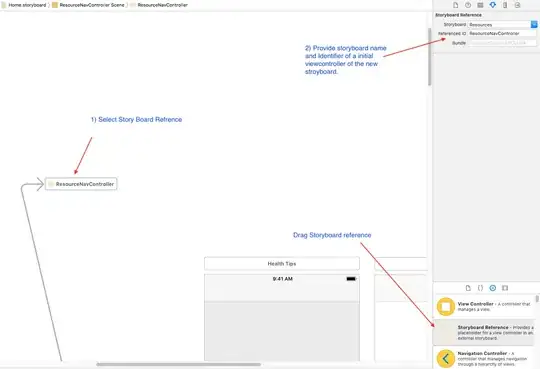Show the Object library

click(492, 288)
